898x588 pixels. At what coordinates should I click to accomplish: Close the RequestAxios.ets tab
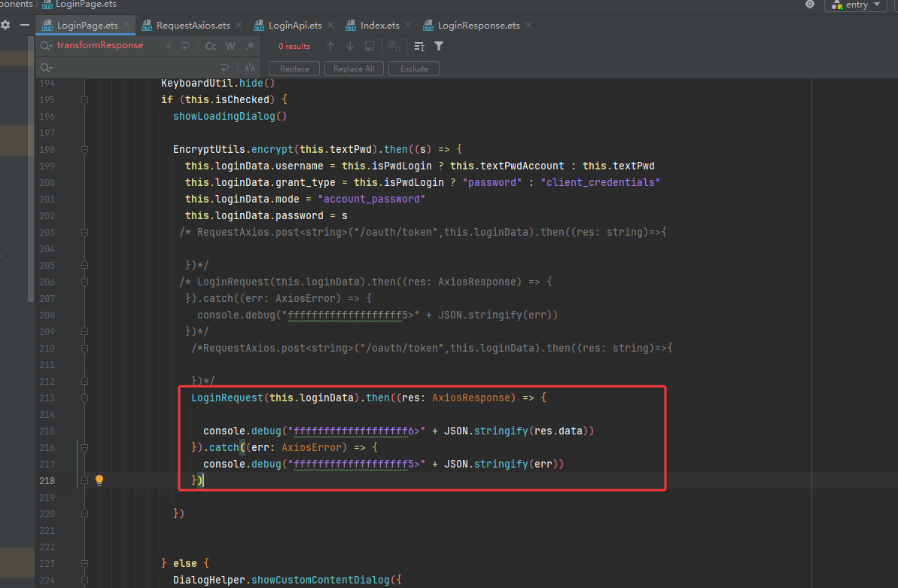(239, 25)
